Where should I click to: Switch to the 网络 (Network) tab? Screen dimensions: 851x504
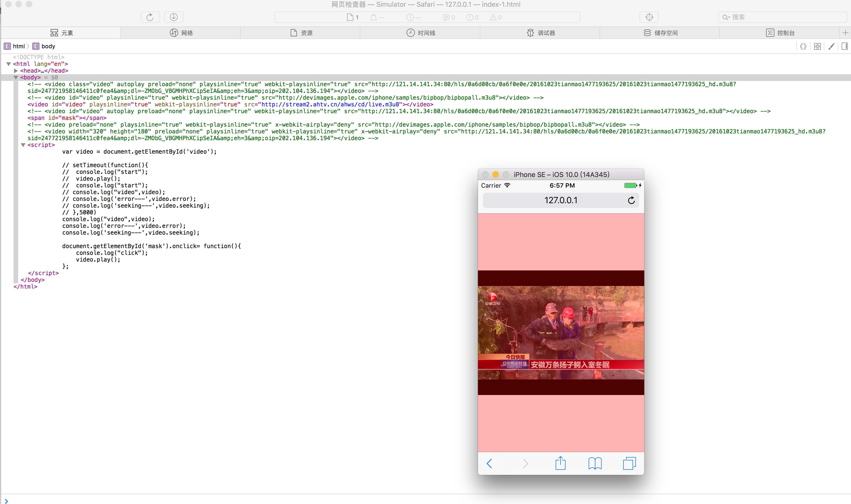(x=181, y=33)
